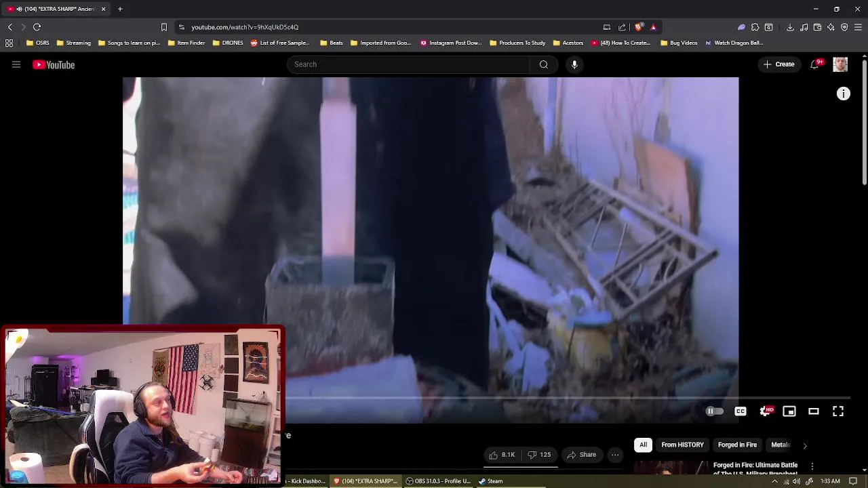868x488 pixels.
Task: Click the Share button
Action: click(x=582, y=455)
